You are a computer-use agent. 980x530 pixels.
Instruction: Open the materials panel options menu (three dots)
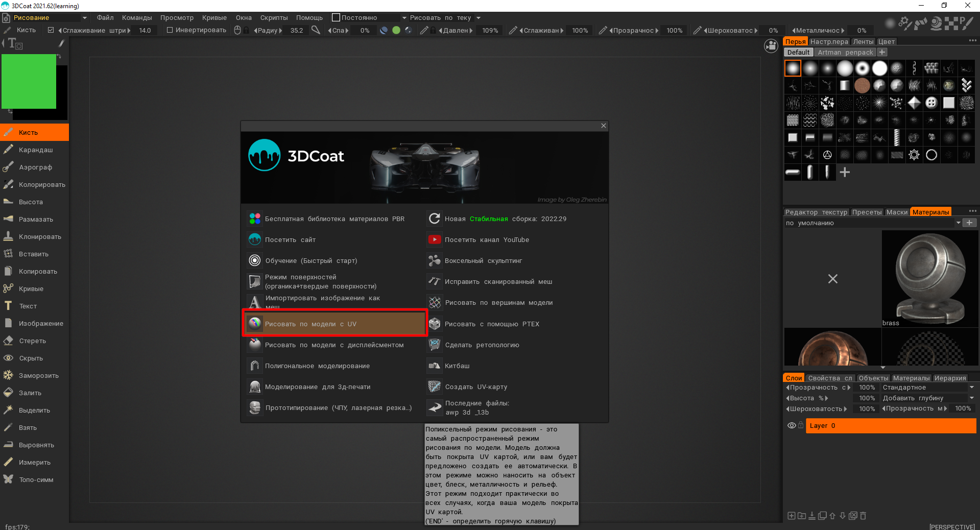pyautogui.click(x=972, y=211)
